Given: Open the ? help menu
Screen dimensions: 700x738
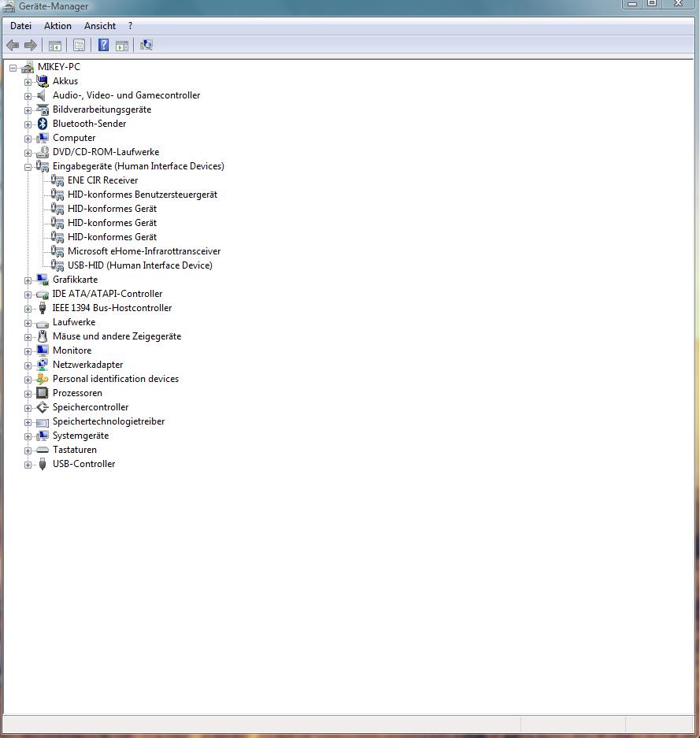Looking at the screenshot, I should [130, 26].
